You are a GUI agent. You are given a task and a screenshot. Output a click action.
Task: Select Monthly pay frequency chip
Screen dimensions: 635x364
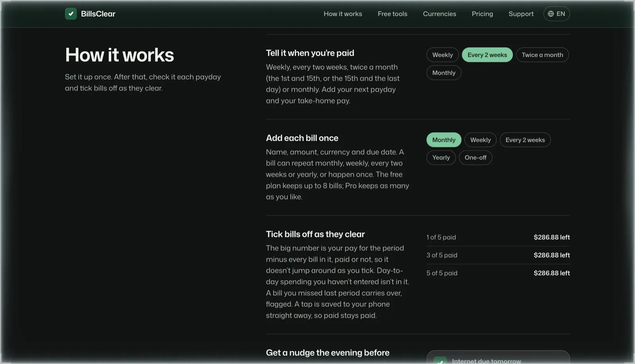click(x=444, y=73)
